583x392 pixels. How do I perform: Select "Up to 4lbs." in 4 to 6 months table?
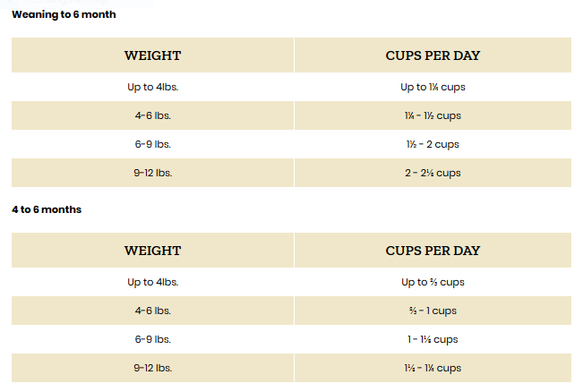point(152,282)
